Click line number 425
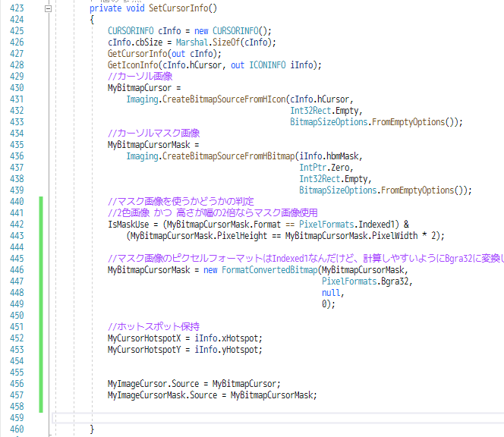The height and width of the screenshot is (437, 504). coord(17,31)
